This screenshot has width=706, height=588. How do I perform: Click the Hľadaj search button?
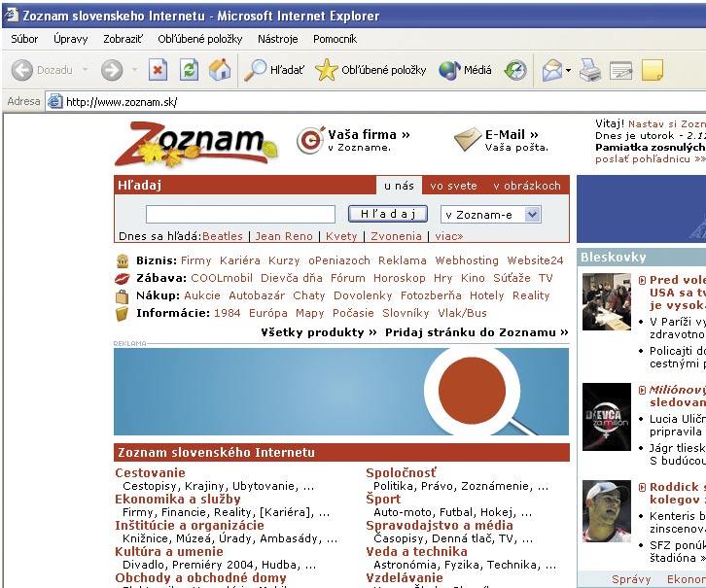(x=388, y=214)
